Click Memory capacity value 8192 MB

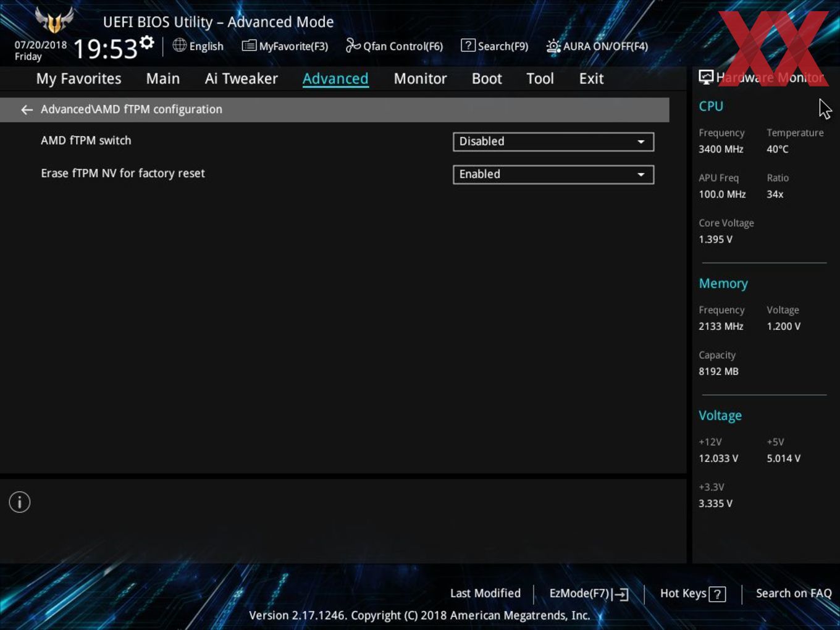pos(718,372)
